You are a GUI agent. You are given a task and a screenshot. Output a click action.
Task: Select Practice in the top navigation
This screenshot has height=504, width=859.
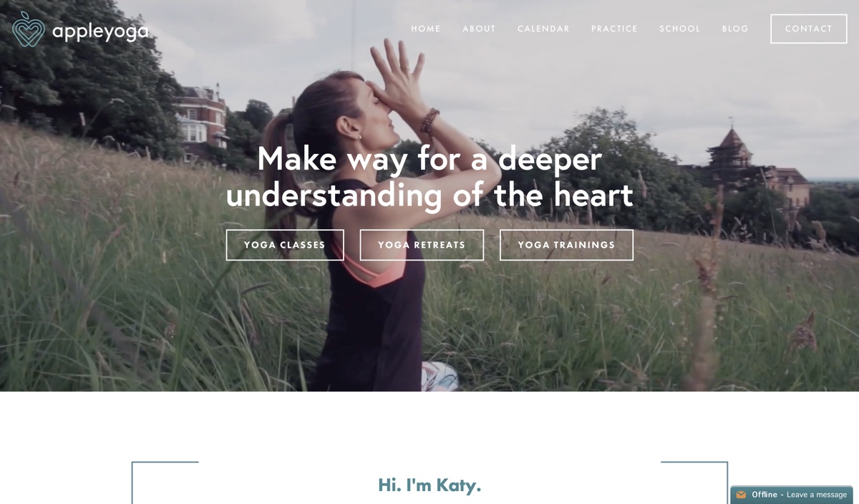point(614,29)
